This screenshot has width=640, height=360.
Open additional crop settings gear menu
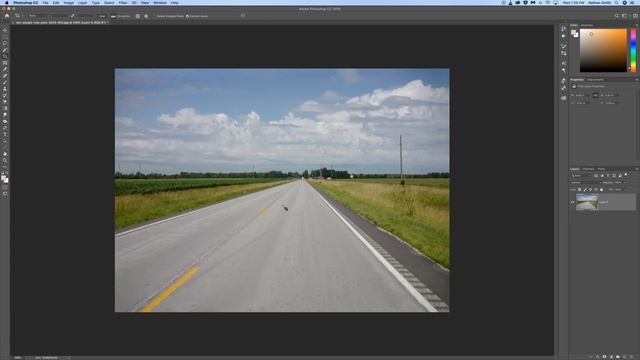(x=146, y=16)
